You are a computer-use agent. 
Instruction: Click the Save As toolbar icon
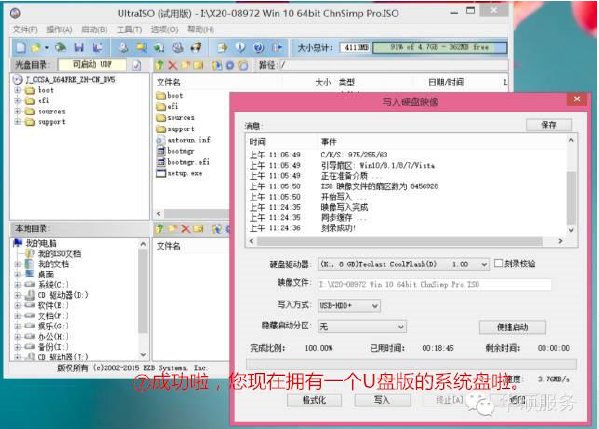pyautogui.click(x=97, y=47)
